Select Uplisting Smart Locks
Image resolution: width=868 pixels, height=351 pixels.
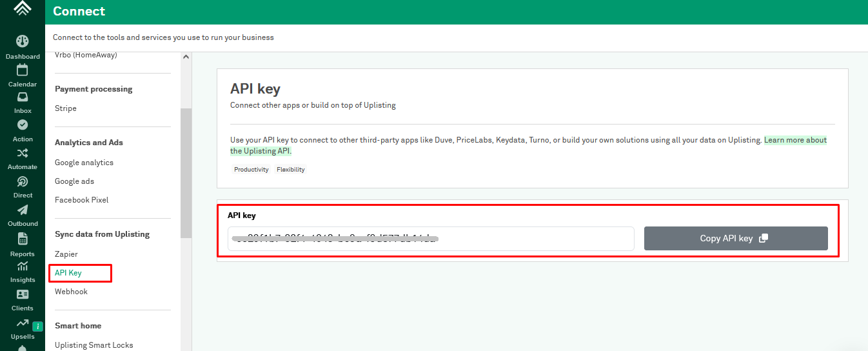click(x=94, y=345)
